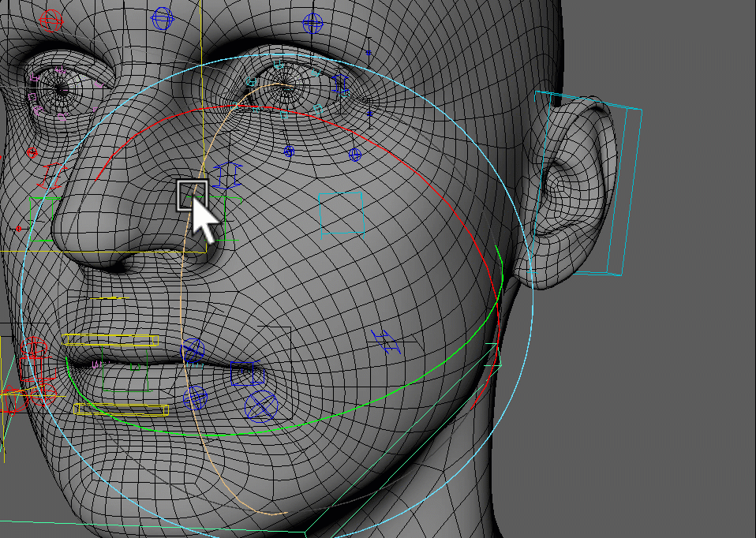
Task: Click the blue cube control at mouth corner
Action: (x=247, y=374)
